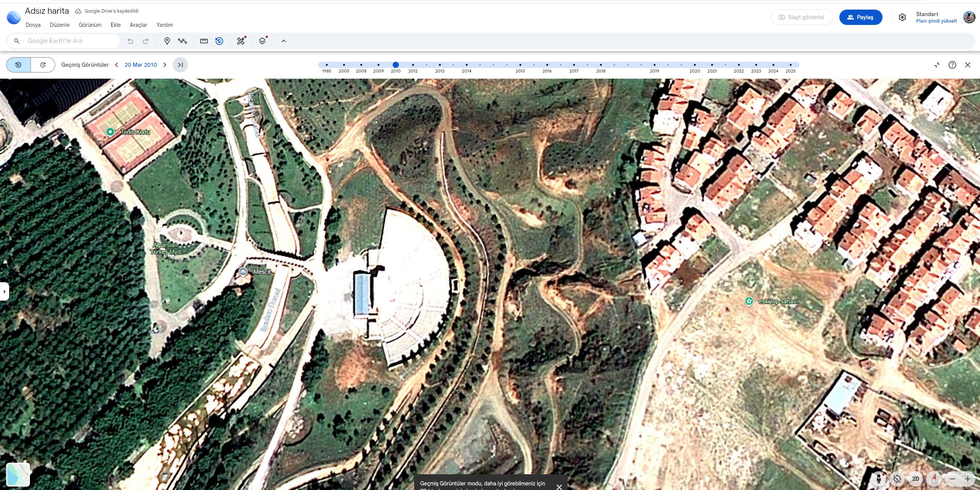Undo the last action
The image size is (980, 490).
pos(130,41)
